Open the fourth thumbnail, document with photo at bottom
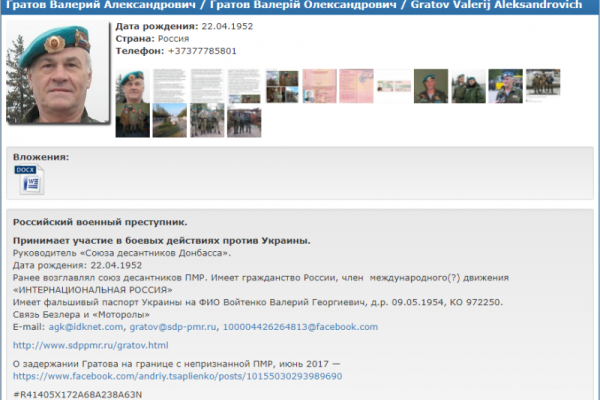 click(244, 86)
